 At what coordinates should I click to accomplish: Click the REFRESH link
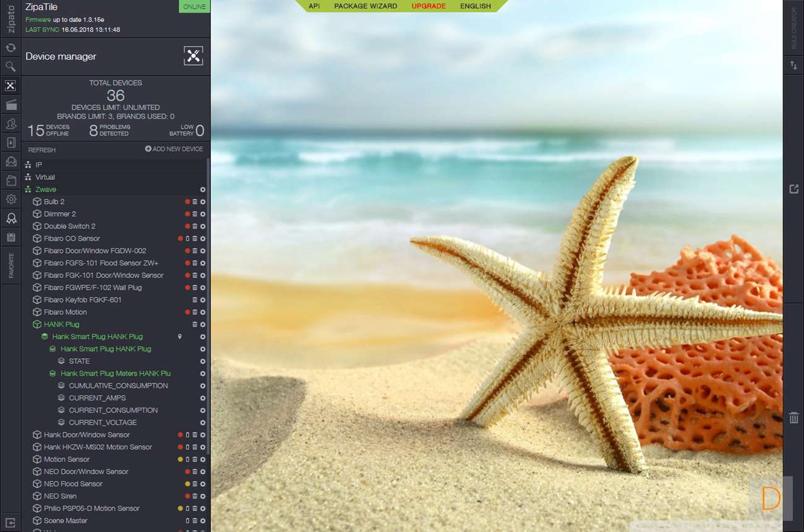[41, 150]
